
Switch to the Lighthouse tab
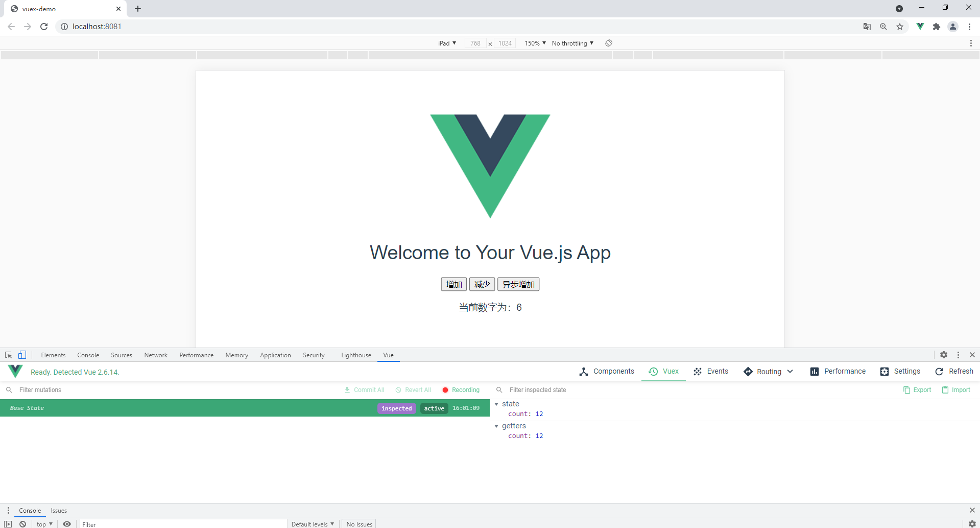pos(356,355)
